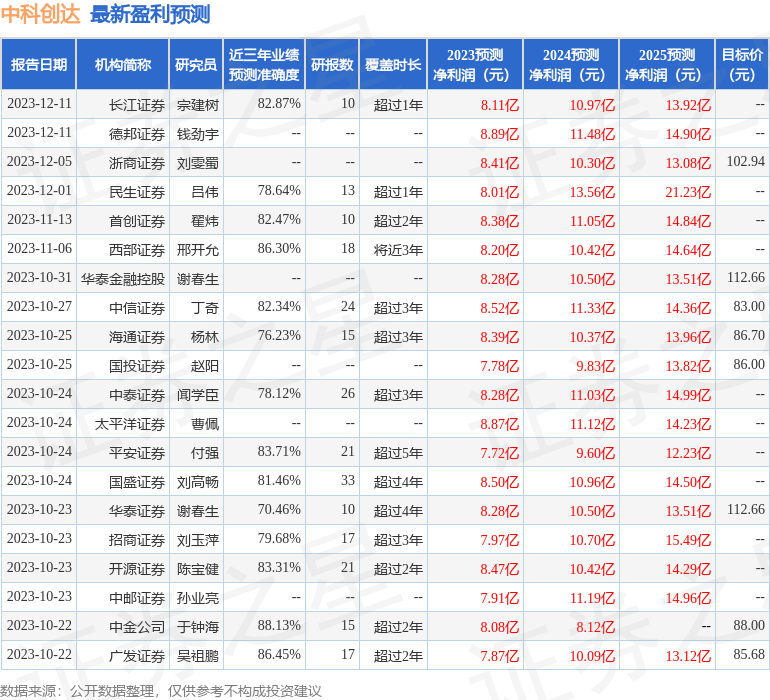This screenshot has width=770, height=700.
Task: Click accuracy value 88.13%
Action: coord(279,625)
